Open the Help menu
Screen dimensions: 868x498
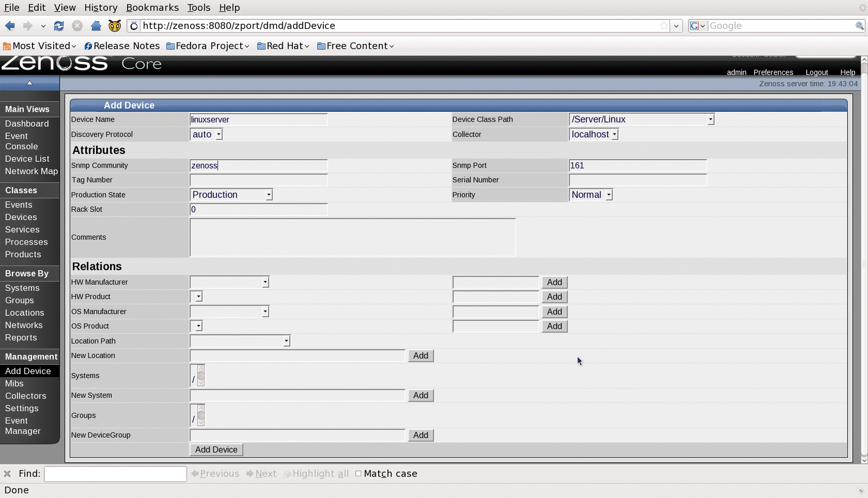click(229, 8)
